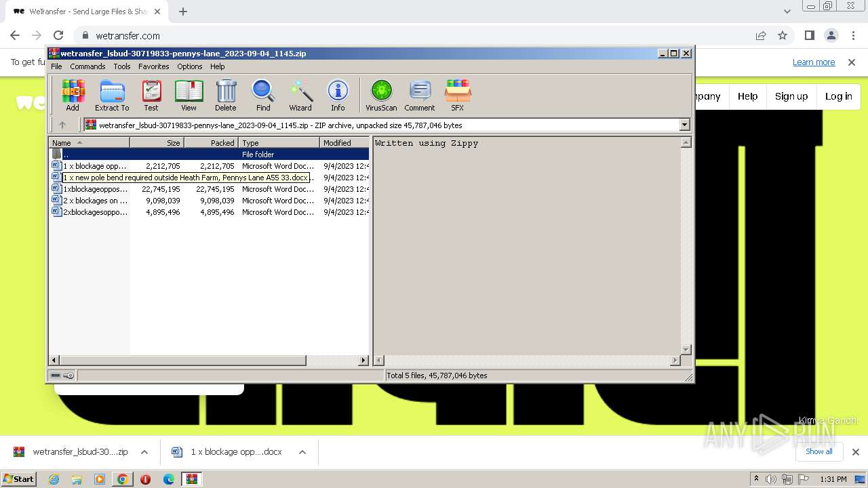The height and width of the screenshot is (488, 868).
Task: Click the Add toolbar icon in WinRAR
Action: [x=73, y=95]
